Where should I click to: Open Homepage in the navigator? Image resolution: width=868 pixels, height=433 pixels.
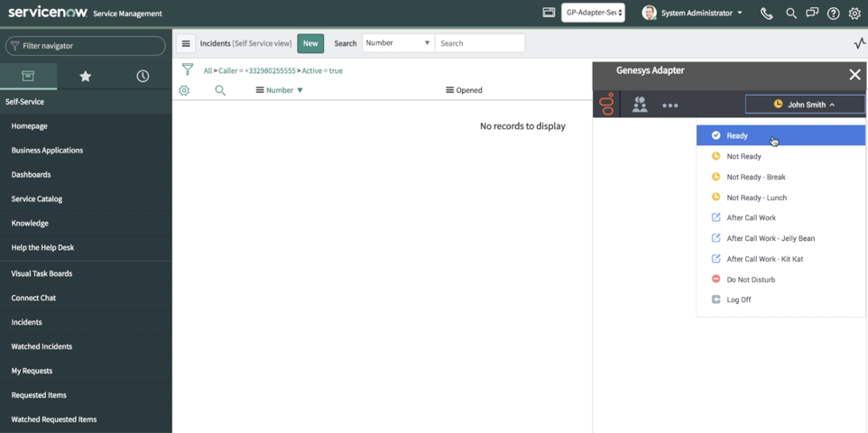click(x=30, y=126)
